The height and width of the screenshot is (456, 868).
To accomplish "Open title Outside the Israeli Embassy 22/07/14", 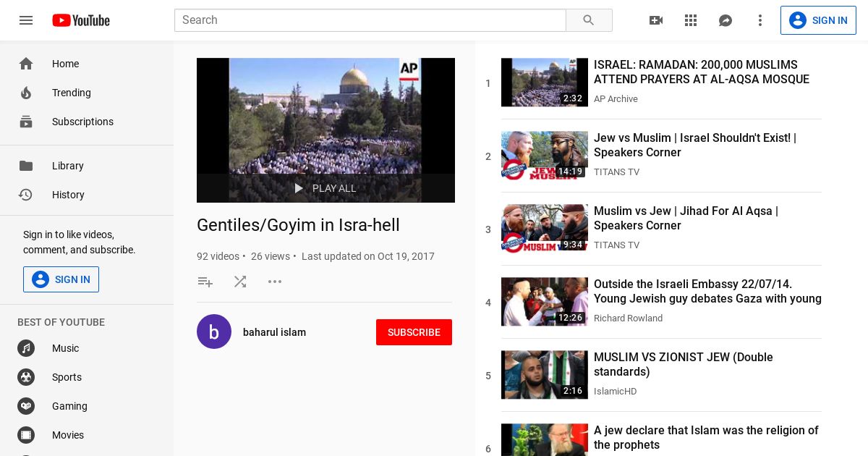I will [x=707, y=291].
